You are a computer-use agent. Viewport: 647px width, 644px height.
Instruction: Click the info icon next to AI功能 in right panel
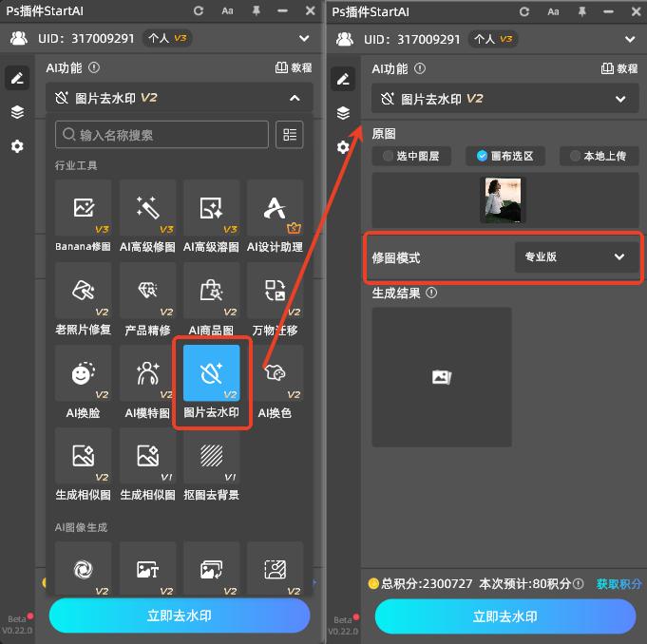(x=420, y=68)
